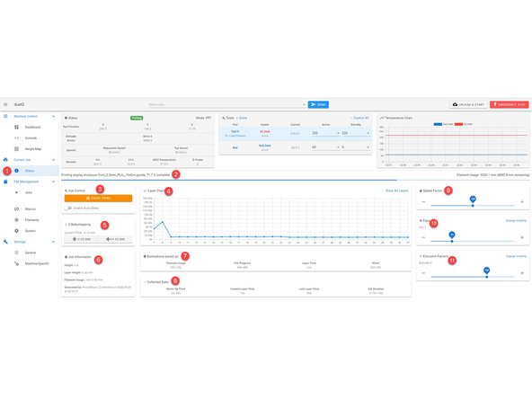
Task: Increase extrusion factor with plus icon
Action: 522,273
